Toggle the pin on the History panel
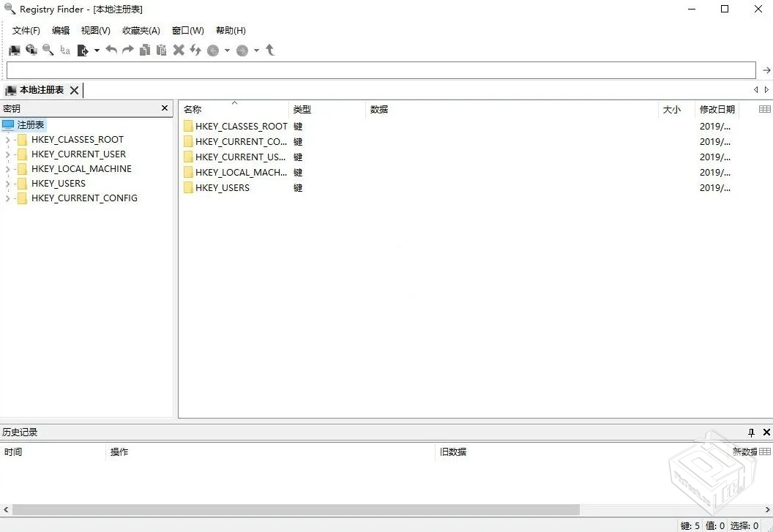Image resolution: width=773 pixels, height=532 pixels. [x=750, y=432]
